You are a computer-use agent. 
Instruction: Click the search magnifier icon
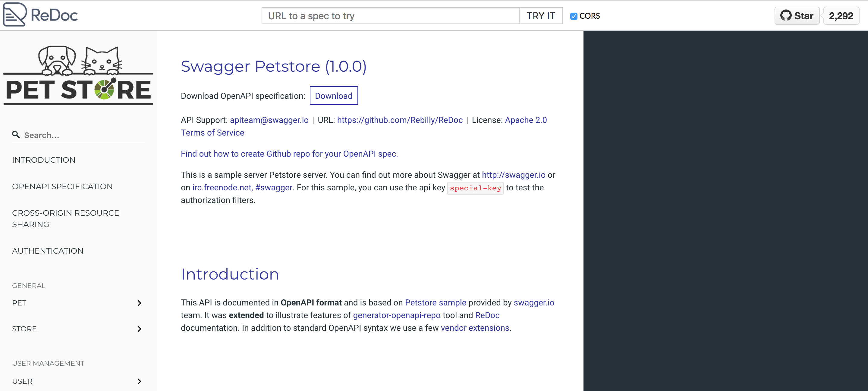click(x=16, y=135)
